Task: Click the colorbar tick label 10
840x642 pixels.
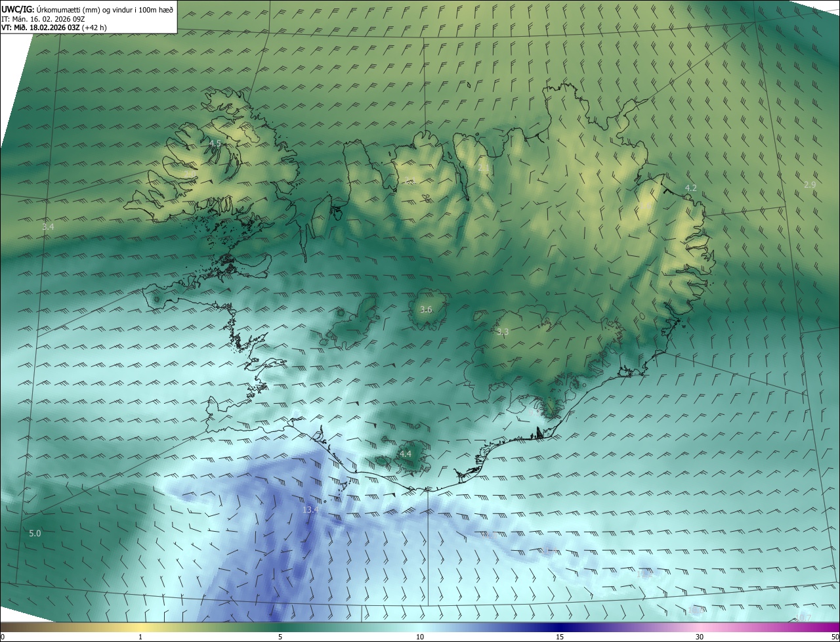Action: [420, 637]
